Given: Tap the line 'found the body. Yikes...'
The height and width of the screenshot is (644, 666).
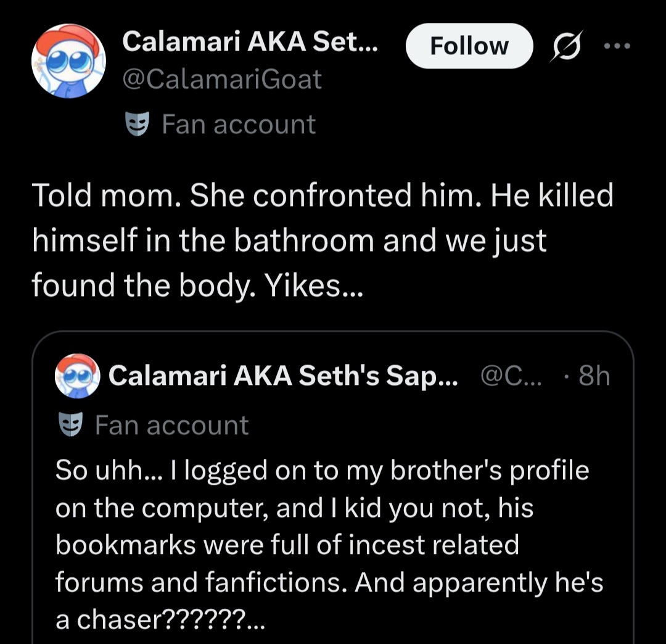Looking at the screenshot, I should 197,286.
